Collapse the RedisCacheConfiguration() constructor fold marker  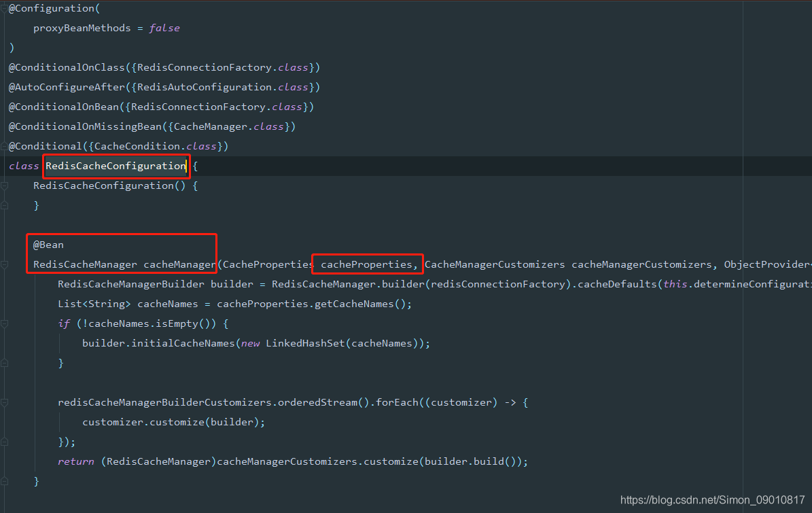tap(4, 186)
